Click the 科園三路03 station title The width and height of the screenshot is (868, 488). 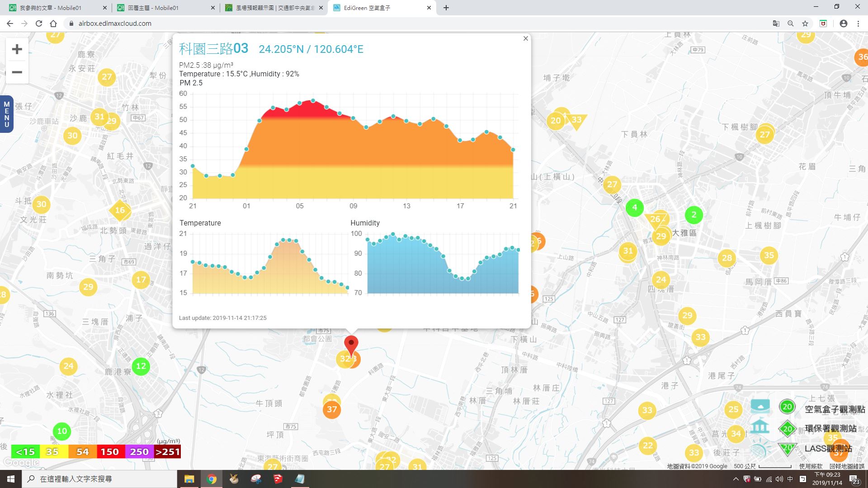214,48
